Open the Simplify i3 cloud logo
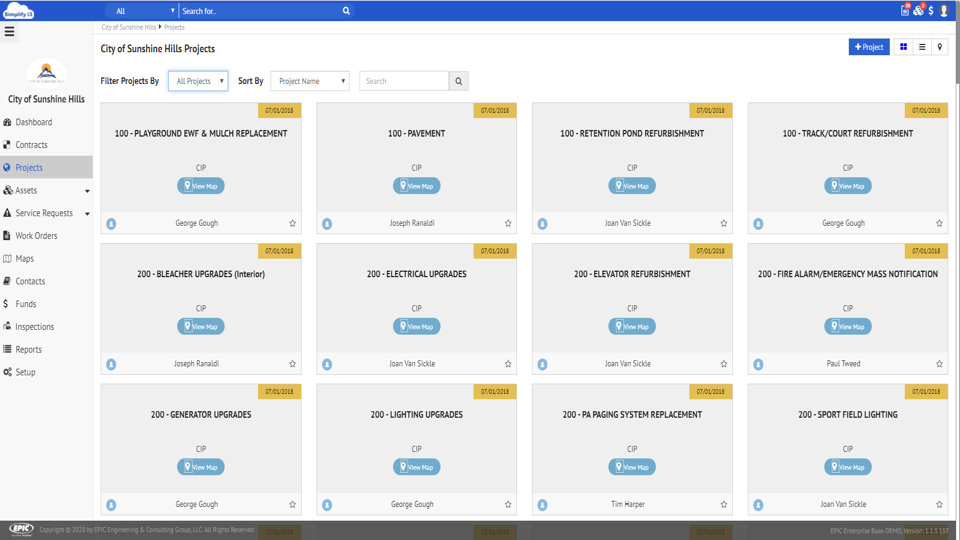 [x=19, y=11]
